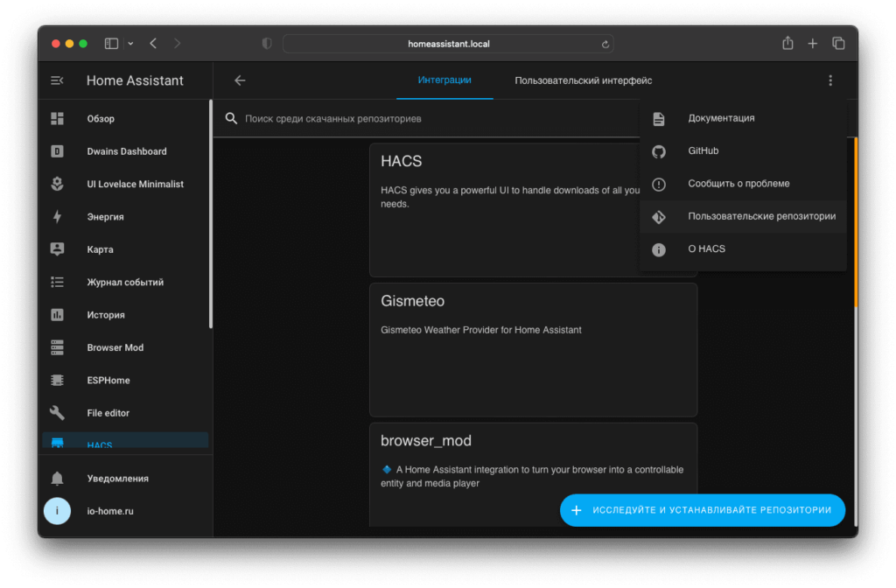This screenshot has width=896, height=588.
Task: Open the Энергия lightning icon
Action: (x=57, y=217)
